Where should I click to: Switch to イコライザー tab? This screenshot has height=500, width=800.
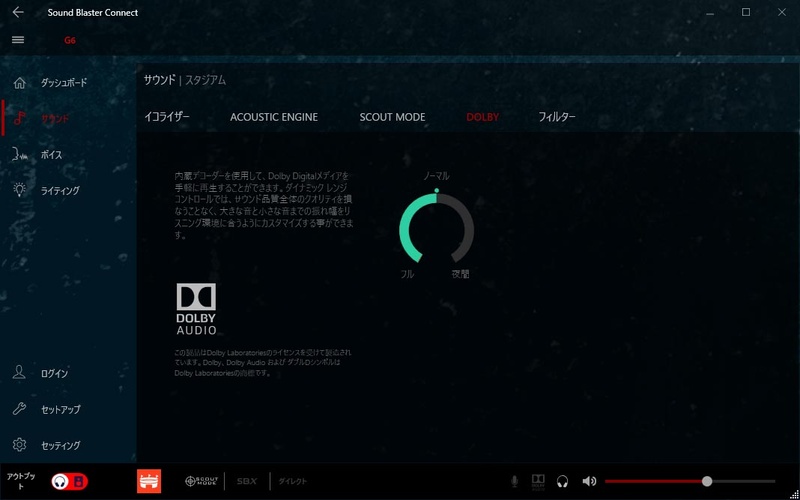pos(167,117)
